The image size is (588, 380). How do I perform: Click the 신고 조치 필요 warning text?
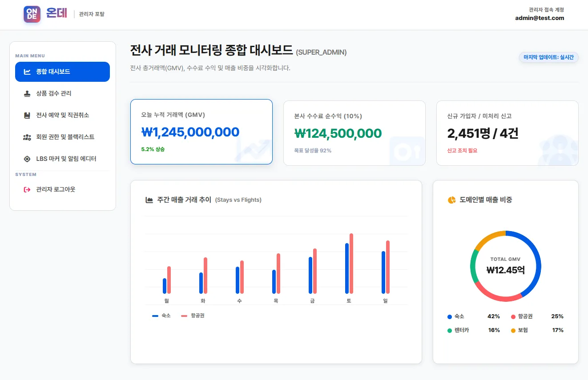pyautogui.click(x=462, y=151)
